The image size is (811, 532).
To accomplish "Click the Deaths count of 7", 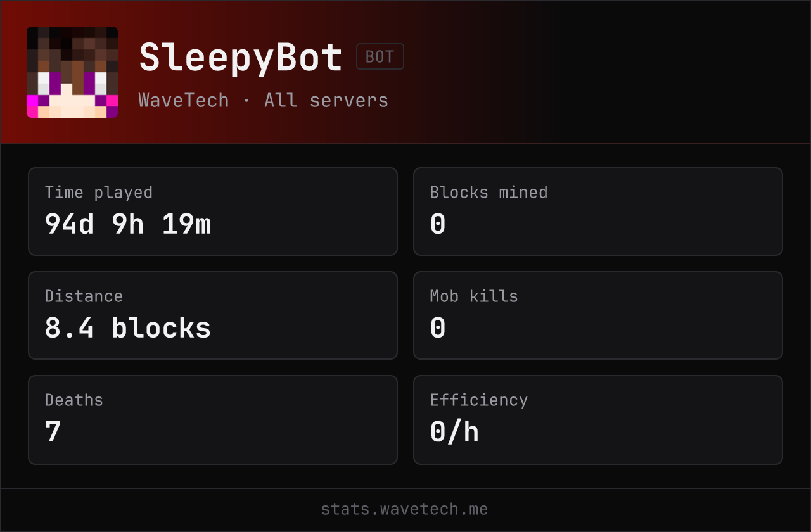I will tap(53, 432).
